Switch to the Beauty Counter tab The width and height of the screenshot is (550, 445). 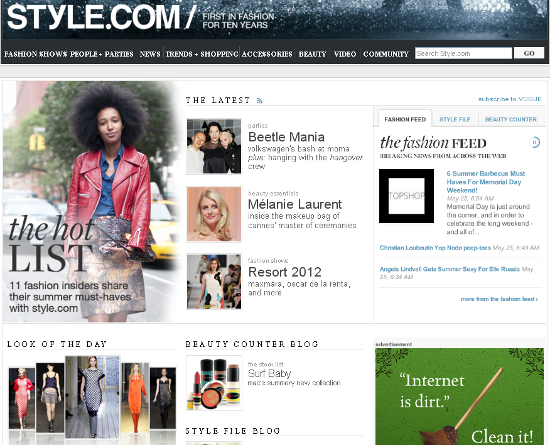[x=511, y=119]
